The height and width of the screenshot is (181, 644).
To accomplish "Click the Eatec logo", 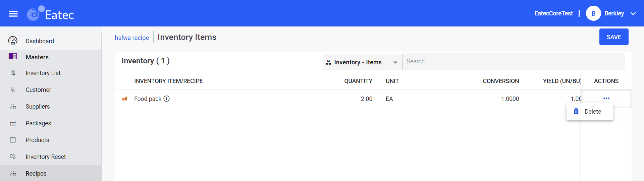I will [x=51, y=14].
